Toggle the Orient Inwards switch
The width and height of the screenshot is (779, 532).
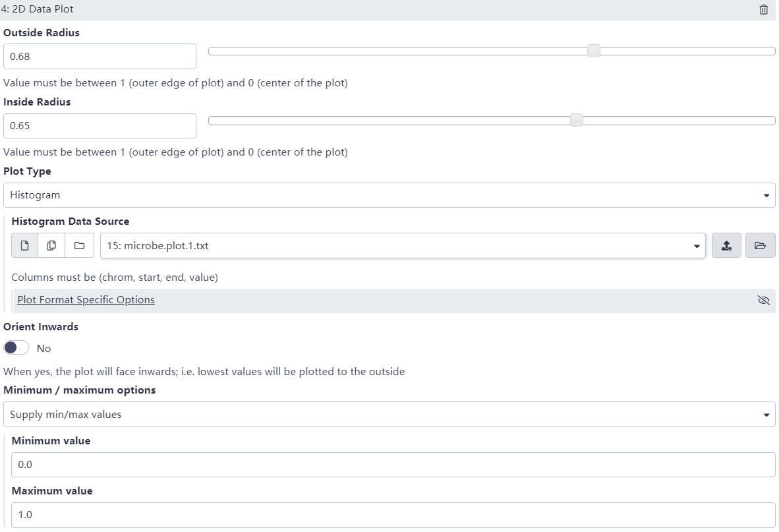[16, 347]
